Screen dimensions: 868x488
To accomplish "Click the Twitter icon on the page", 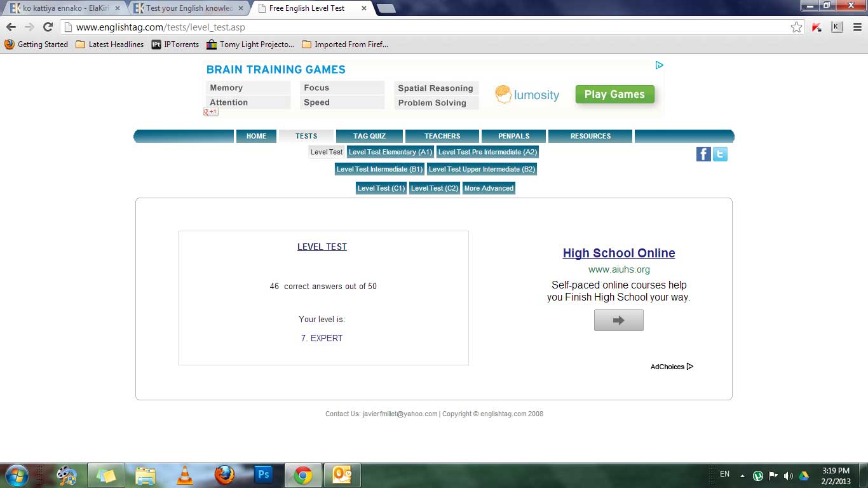I will [x=720, y=154].
